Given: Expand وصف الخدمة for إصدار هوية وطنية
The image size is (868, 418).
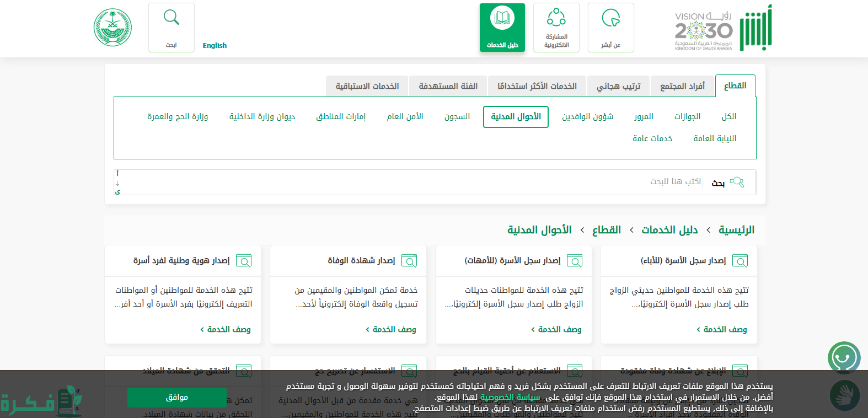Looking at the screenshot, I should coord(225,329).
